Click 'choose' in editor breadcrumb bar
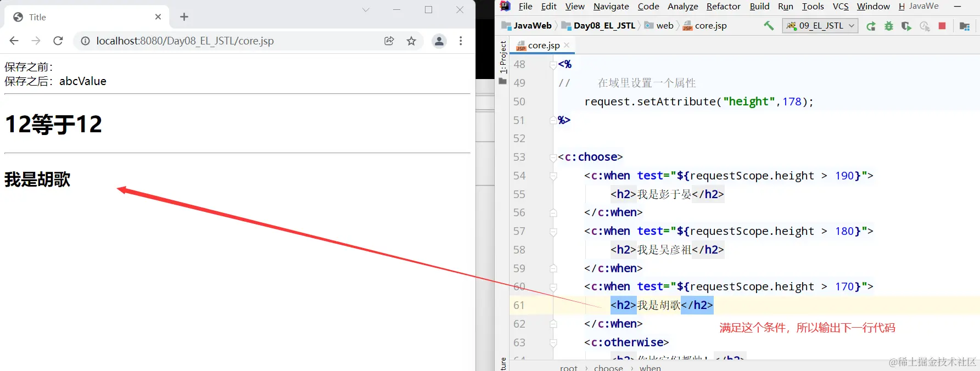The image size is (980, 371). (608, 367)
